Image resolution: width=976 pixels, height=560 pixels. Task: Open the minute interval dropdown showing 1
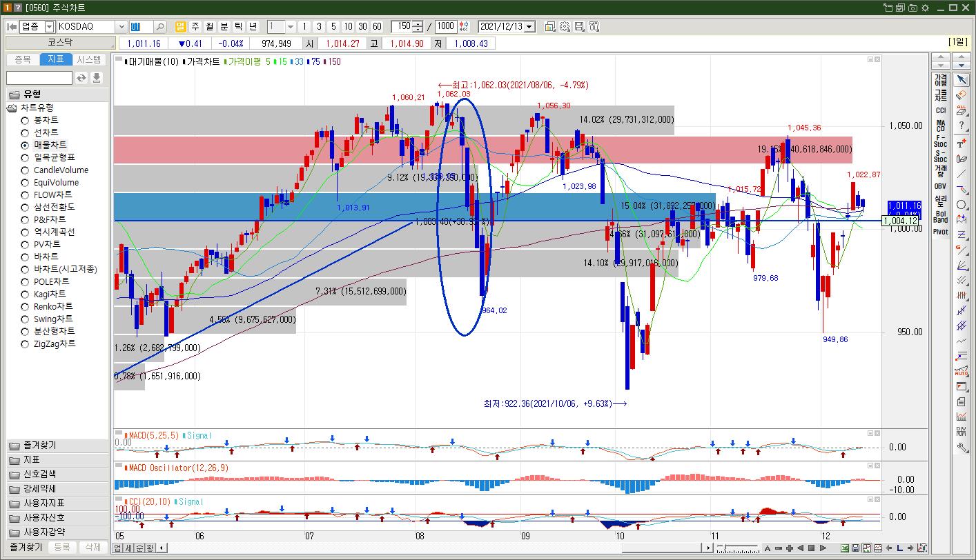tap(291, 27)
